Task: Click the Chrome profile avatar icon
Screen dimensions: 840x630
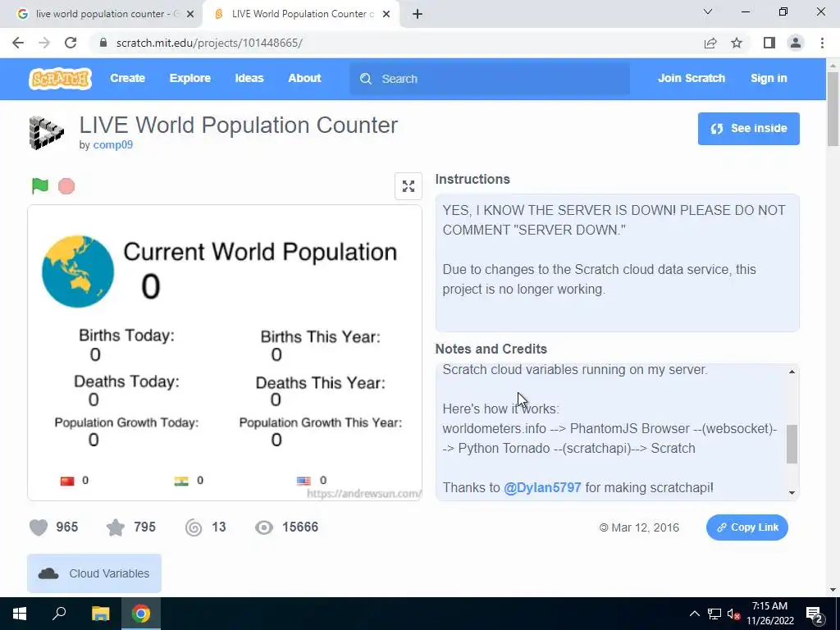Action: (x=796, y=43)
